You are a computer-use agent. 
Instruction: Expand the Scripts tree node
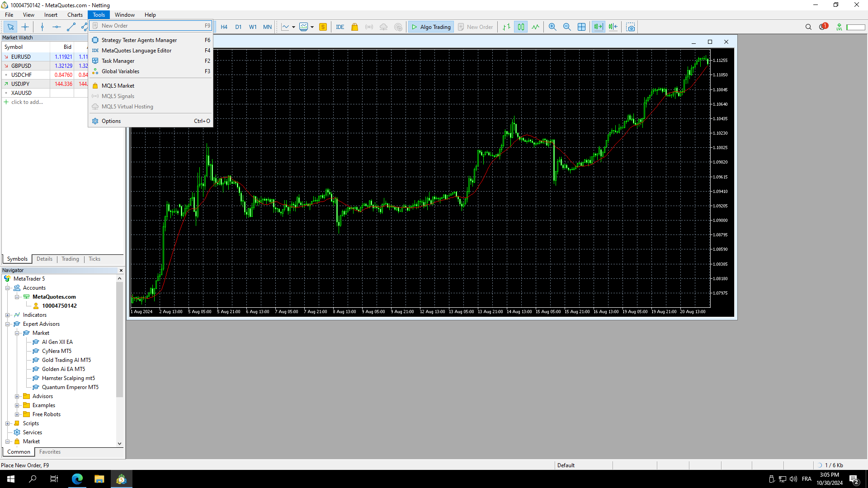click(8, 423)
